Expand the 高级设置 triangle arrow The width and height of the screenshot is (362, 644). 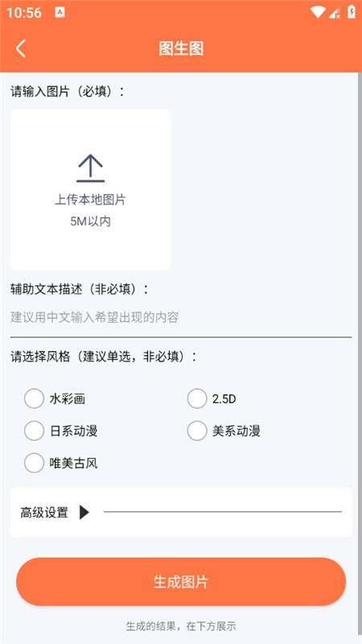pos(84,512)
